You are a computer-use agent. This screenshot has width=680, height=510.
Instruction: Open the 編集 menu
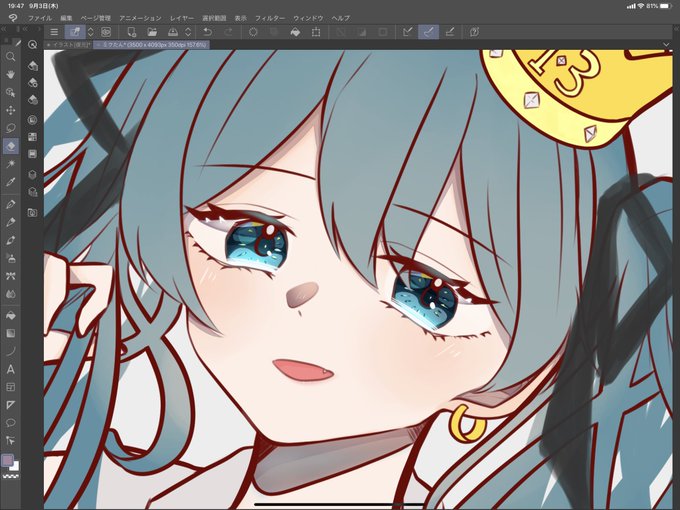click(66, 18)
